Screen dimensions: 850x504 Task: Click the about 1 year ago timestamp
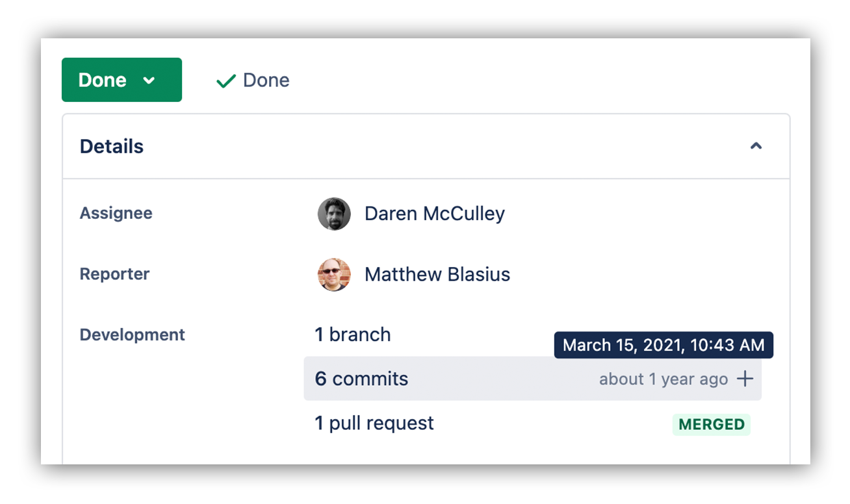point(663,379)
